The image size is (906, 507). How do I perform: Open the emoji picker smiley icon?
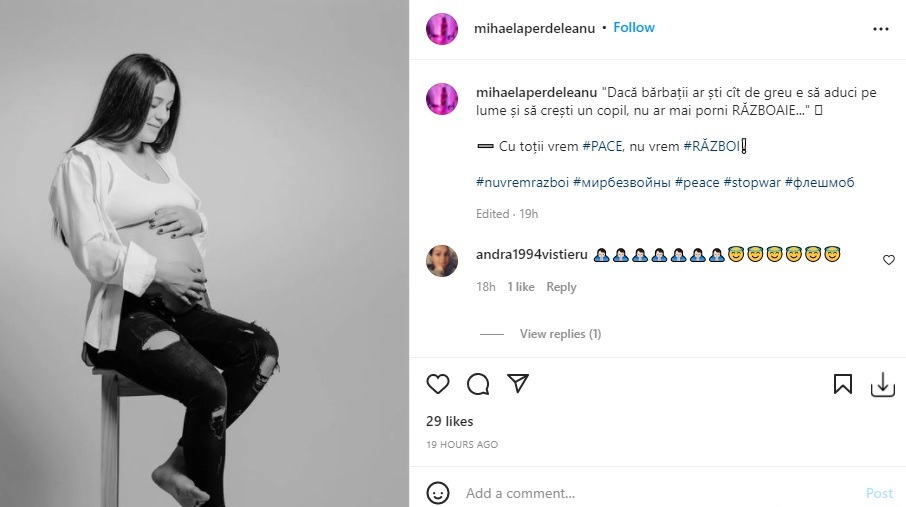(x=438, y=493)
